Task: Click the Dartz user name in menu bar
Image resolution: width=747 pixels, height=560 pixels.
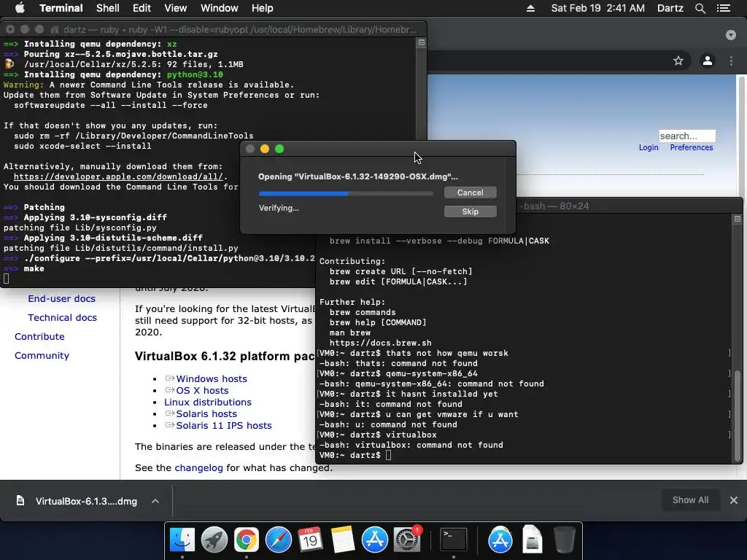Action: [x=670, y=8]
